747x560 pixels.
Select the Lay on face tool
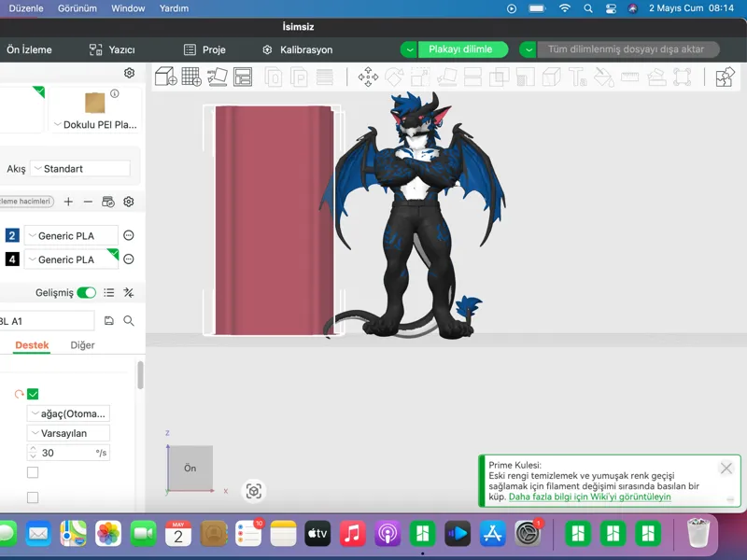coord(446,77)
